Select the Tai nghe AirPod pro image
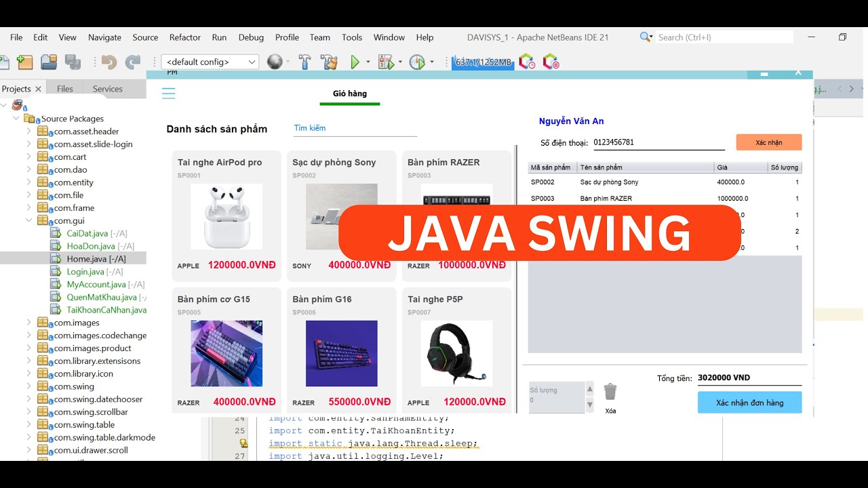This screenshot has width=868, height=488. (x=226, y=217)
